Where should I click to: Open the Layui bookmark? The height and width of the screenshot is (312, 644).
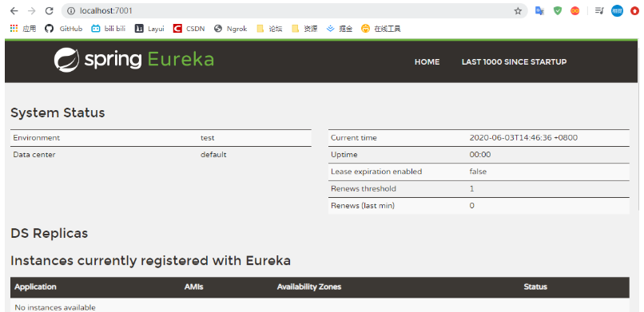[x=150, y=28]
